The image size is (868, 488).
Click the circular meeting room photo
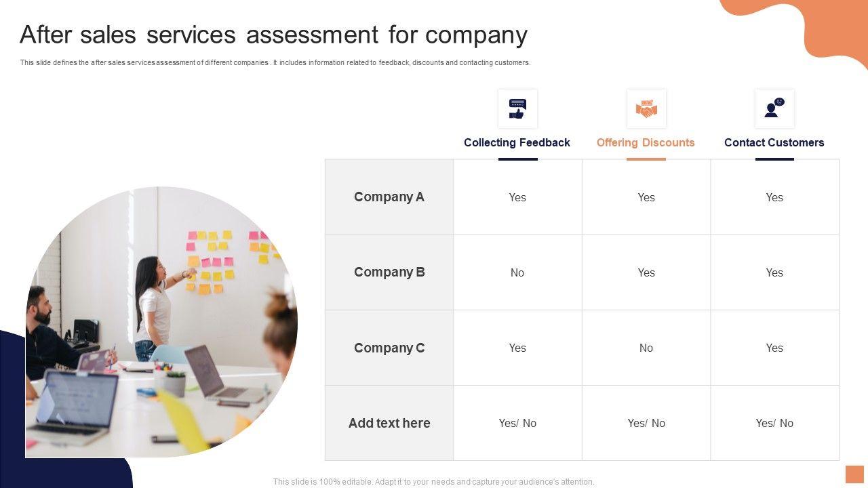(161, 322)
